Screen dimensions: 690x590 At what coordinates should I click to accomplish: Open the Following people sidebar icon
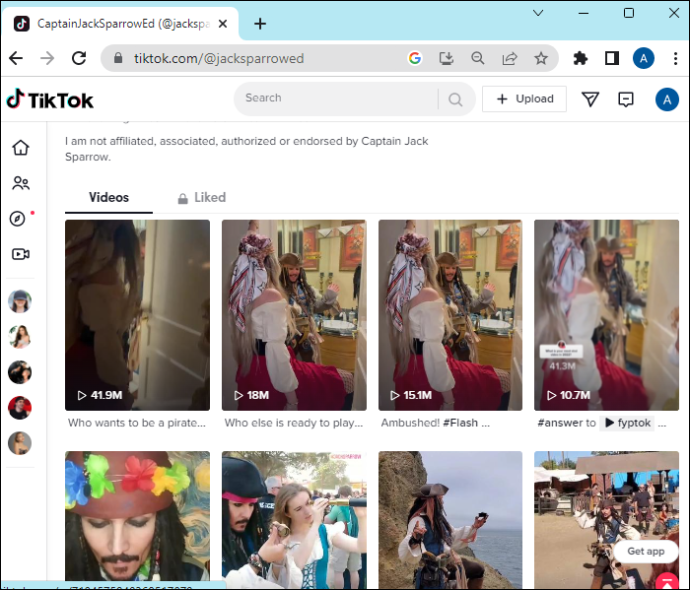click(x=20, y=183)
